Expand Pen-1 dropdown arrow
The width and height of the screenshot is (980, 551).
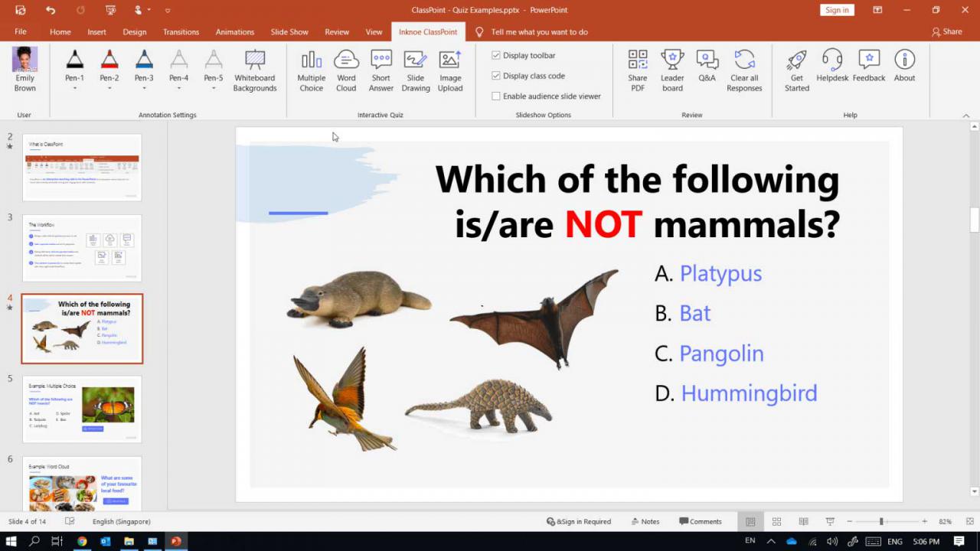pyautogui.click(x=74, y=88)
